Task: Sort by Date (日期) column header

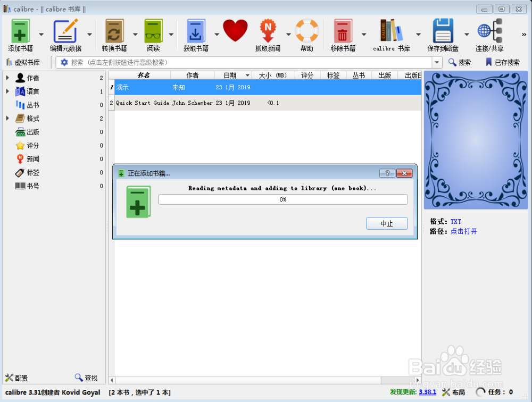Action: coord(233,76)
